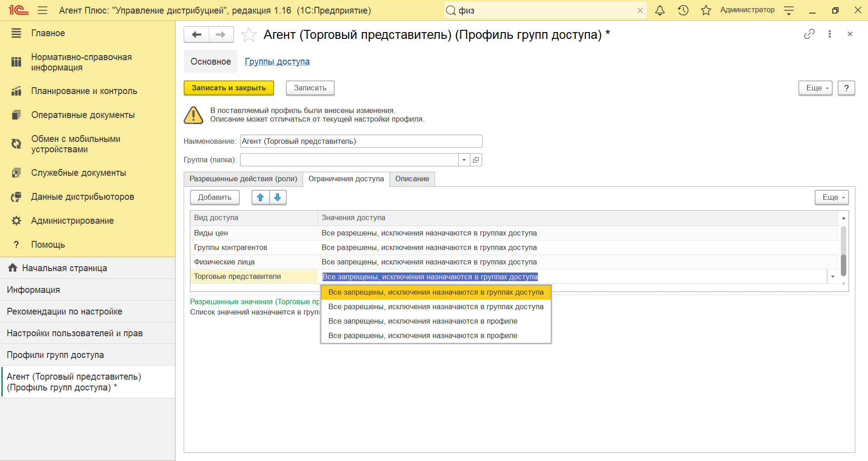Choose Все запрещены, исключения в группах доступа
868x461 pixels.
pos(436,292)
